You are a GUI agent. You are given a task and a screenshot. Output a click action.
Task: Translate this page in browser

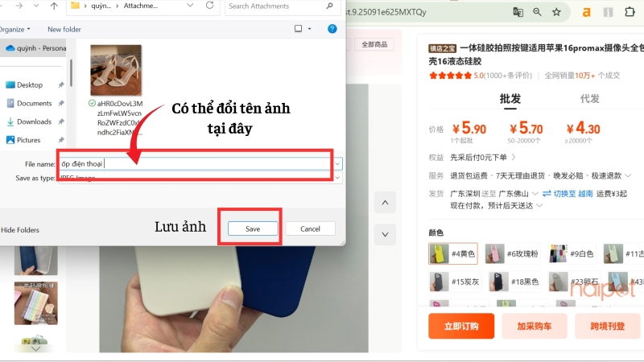click(x=518, y=12)
